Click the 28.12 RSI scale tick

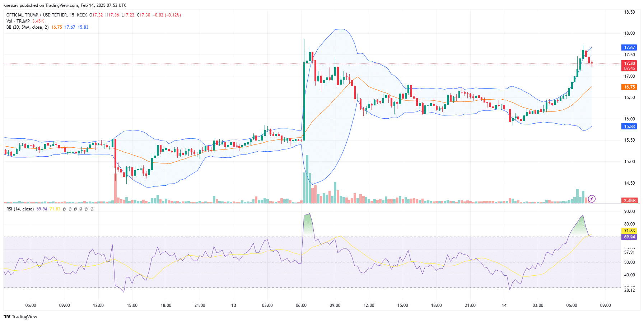tap(629, 290)
